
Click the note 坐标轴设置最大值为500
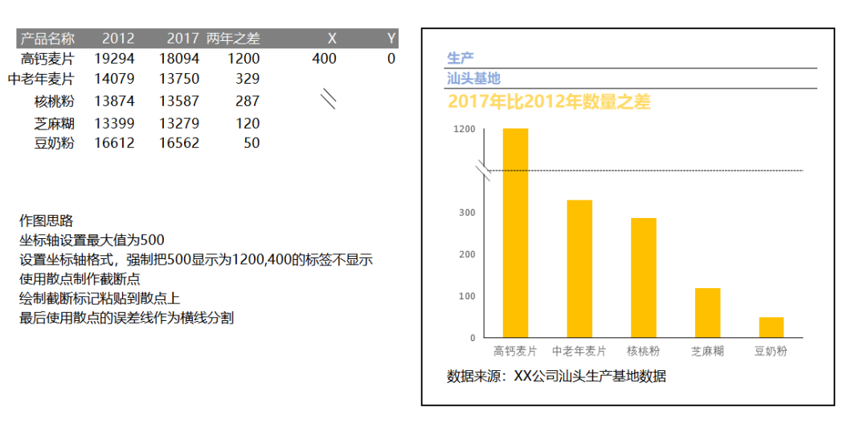(x=92, y=241)
